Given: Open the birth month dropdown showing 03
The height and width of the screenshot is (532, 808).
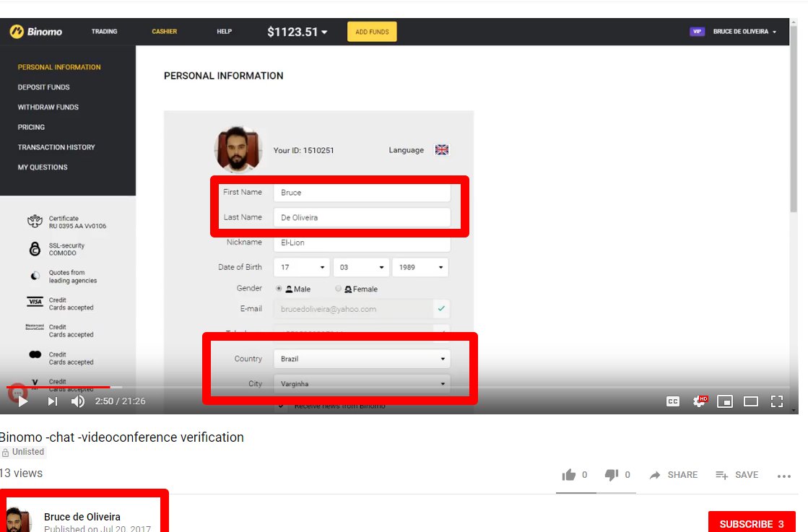Looking at the screenshot, I should pyautogui.click(x=361, y=267).
